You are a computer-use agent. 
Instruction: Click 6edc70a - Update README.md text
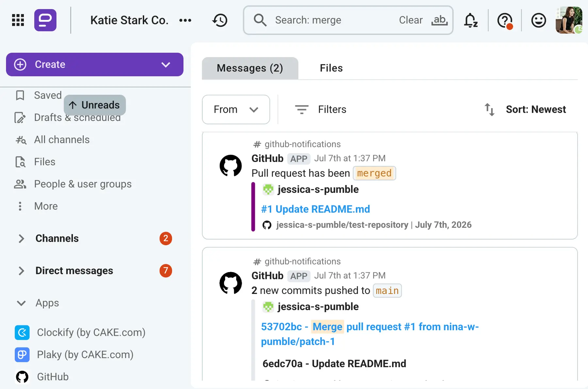coord(334,364)
